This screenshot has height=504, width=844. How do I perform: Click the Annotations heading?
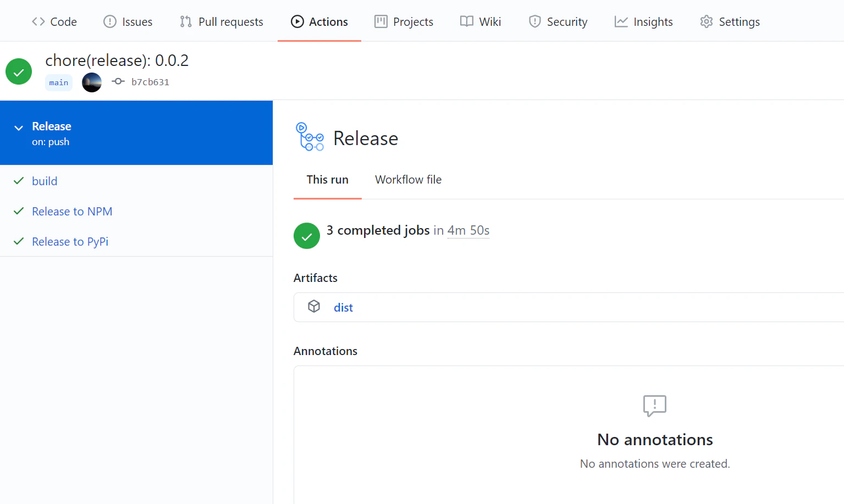coord(326,351)
